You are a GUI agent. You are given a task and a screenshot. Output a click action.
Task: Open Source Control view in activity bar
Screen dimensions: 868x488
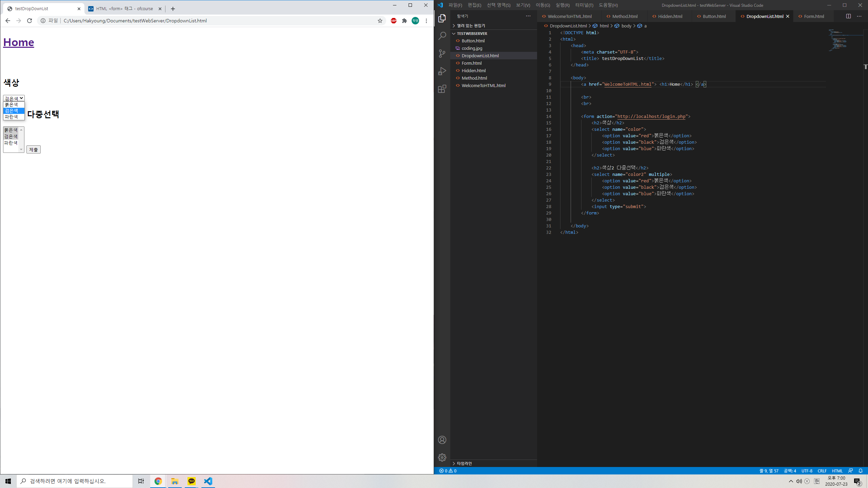click(442, 54)
